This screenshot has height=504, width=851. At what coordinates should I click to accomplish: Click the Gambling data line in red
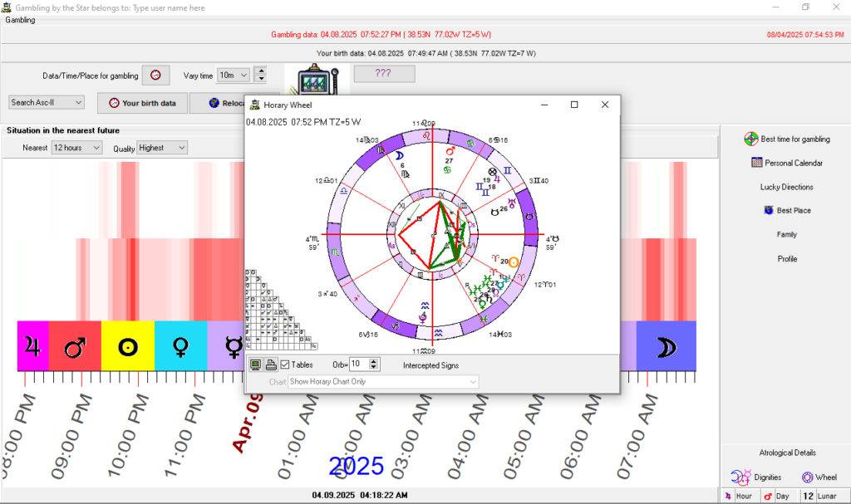[x=381, y=34]
